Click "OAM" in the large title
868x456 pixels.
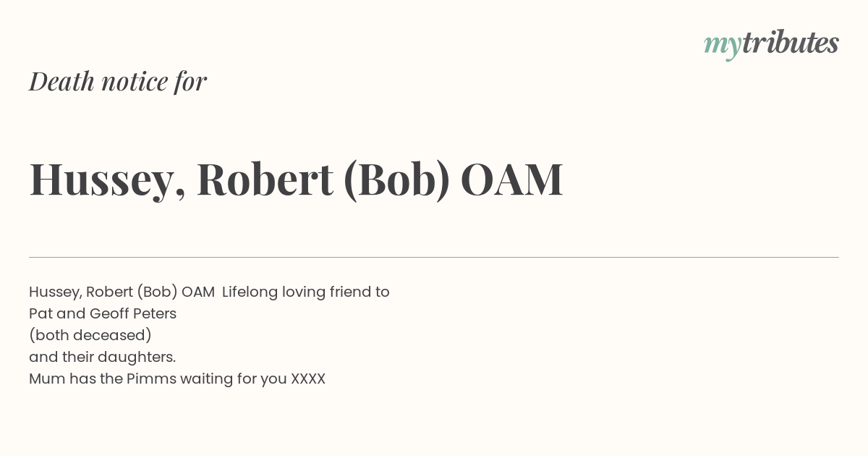pyautogui.click(x=512, y=180)
